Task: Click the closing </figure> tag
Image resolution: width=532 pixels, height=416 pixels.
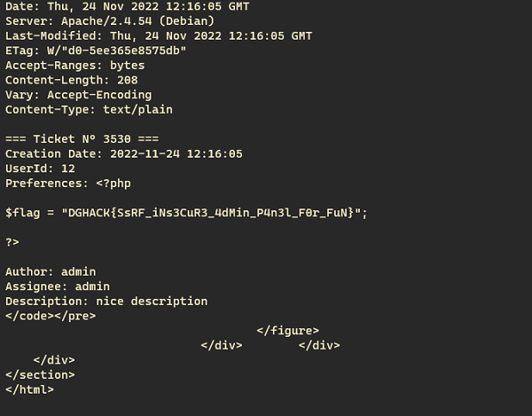Action: 288,331
